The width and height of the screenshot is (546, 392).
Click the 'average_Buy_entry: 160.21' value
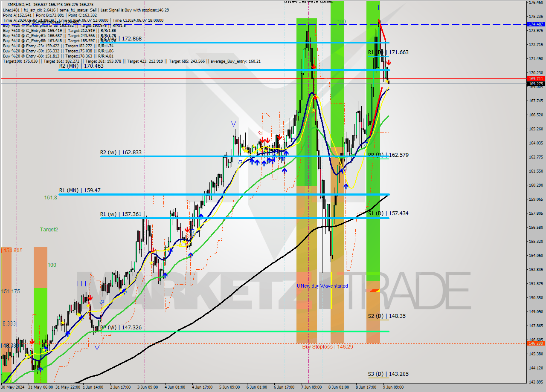click(x=235, y=61)
